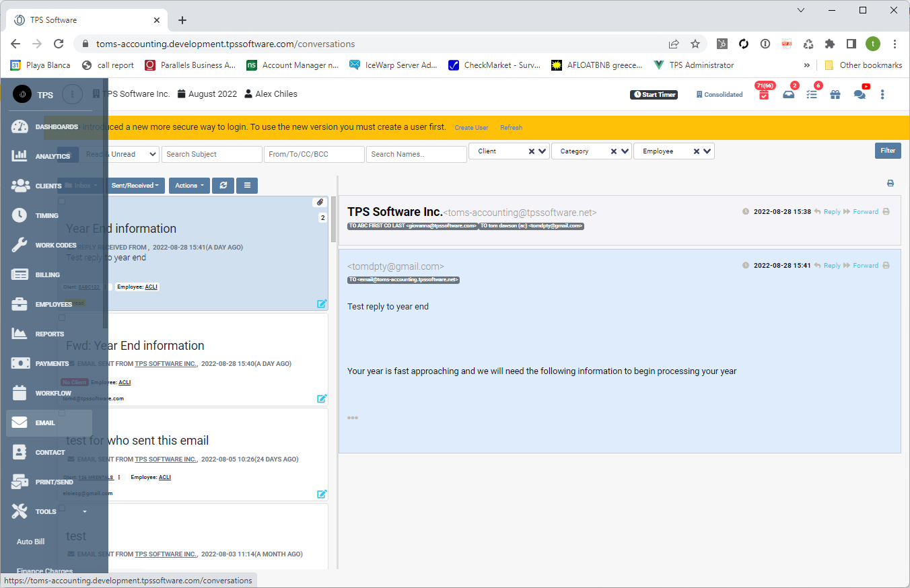Open the Sent/Received dropdown

135,186
